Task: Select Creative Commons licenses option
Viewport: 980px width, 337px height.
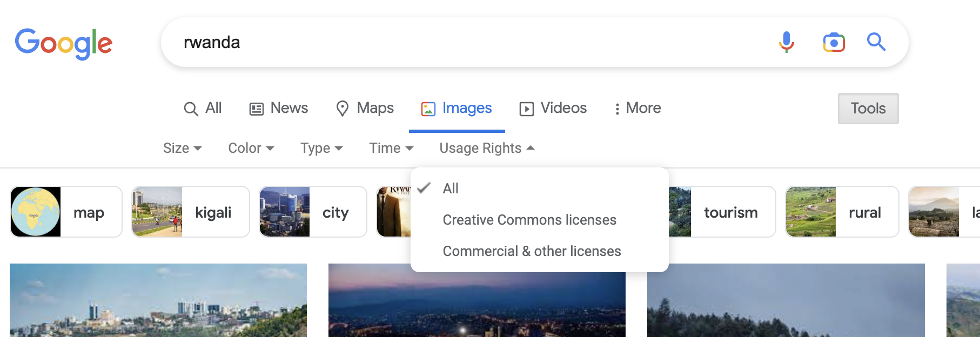Action: (x=529, y=220)
